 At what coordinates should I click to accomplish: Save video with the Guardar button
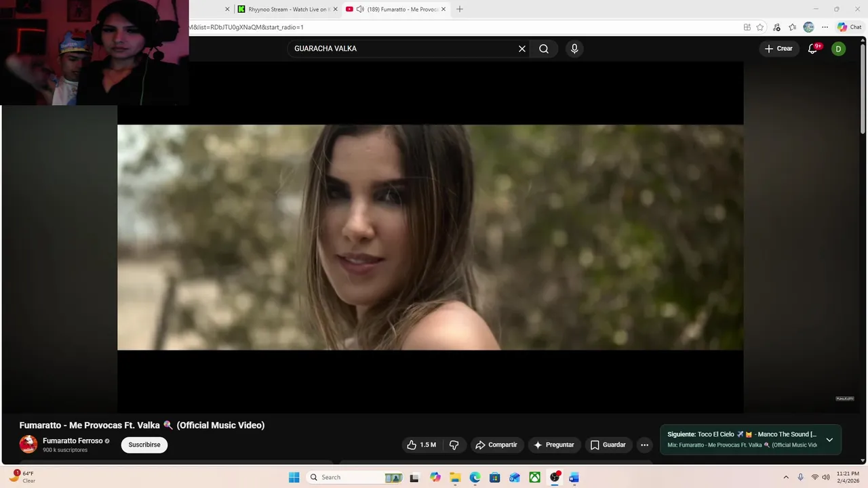pos(608,445)
